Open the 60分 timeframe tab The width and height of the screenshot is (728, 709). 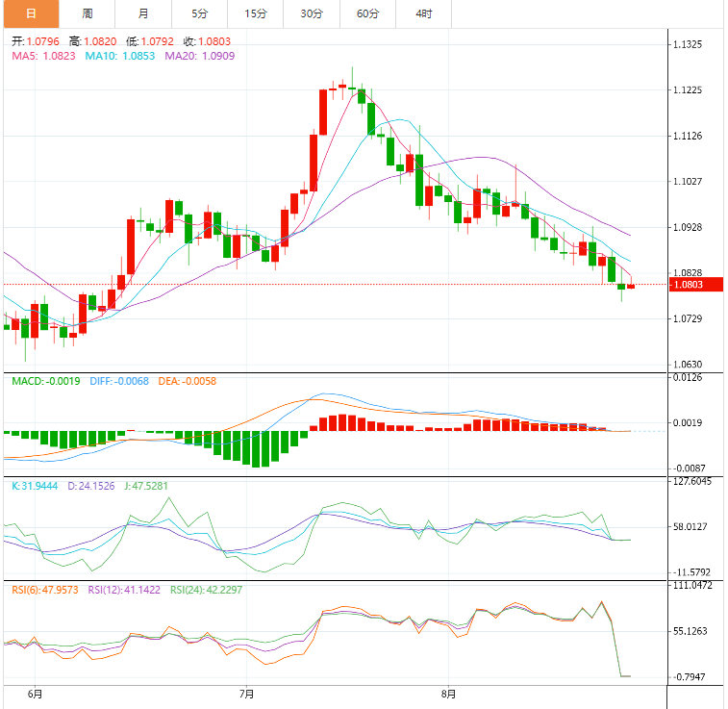pos(367,13)
